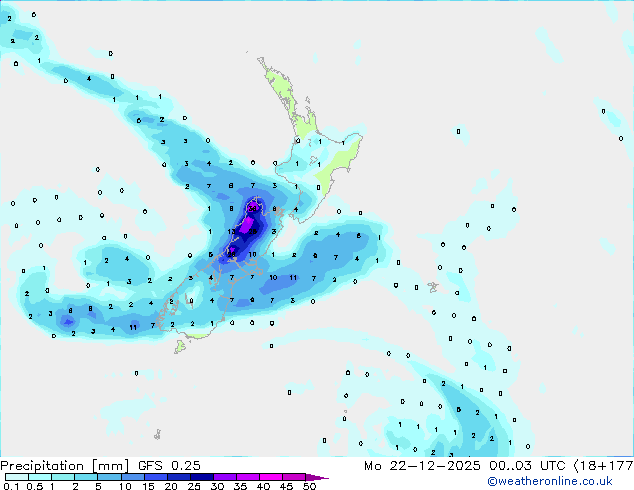
Task: Select the 0.5–1 mm legend color box
Action: point(40,477)
